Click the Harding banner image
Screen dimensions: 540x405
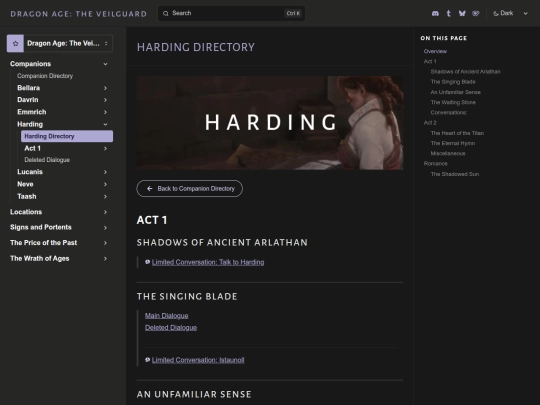click(270, 123)
